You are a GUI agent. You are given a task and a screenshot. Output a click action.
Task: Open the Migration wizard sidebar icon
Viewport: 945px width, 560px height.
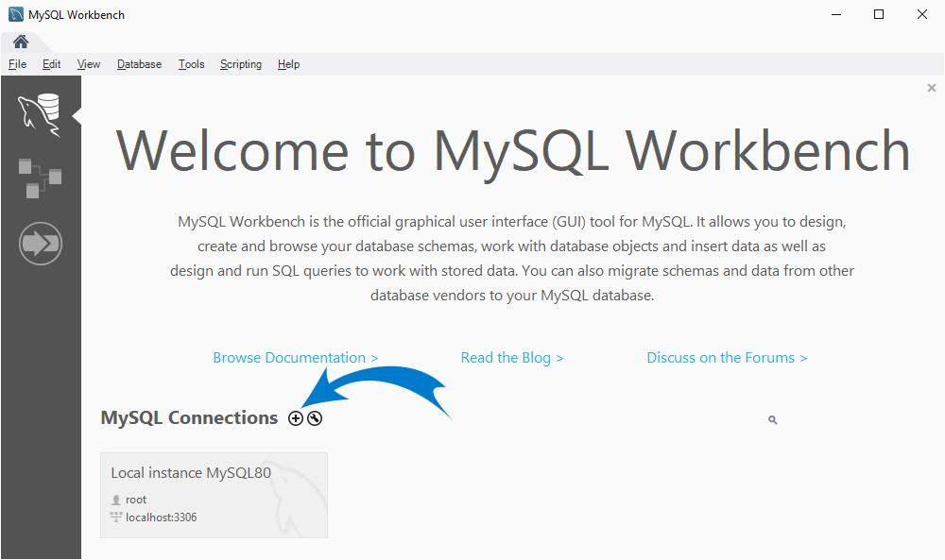coord(41,243)
